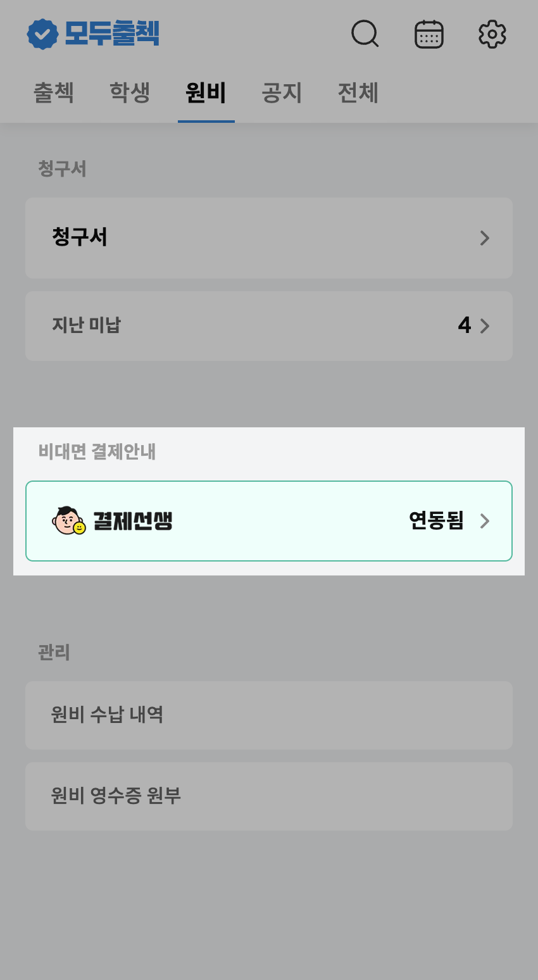Viewport: 538px width, 980px height.
Task: Select the 원비 tab
Action: coord(206,93)
